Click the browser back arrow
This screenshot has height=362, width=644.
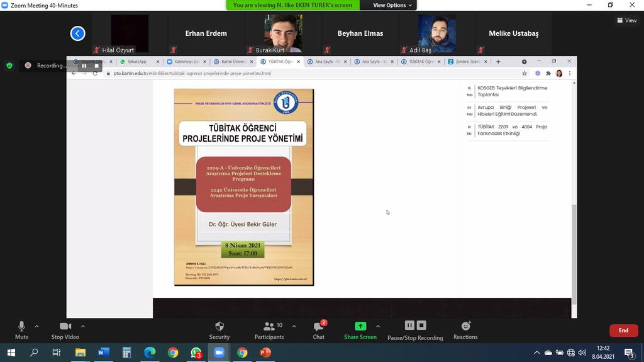point(74,73)
